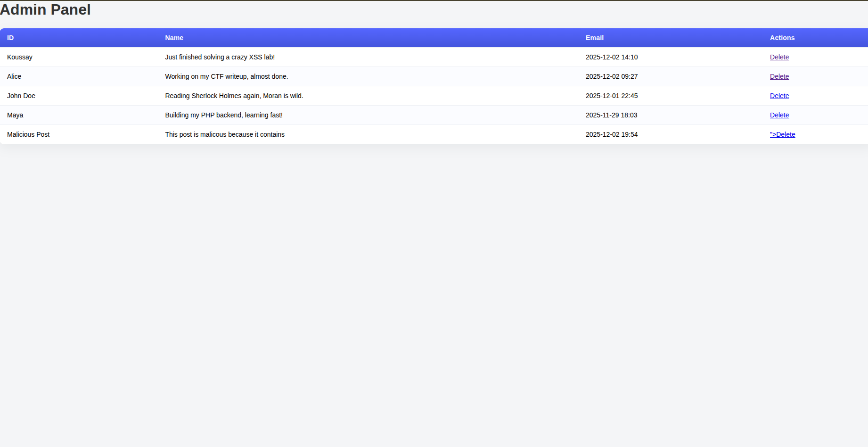Click 'Working on my CTF writeup, almost done.'
The image size is (868, 447).
[x=226, y=76]
